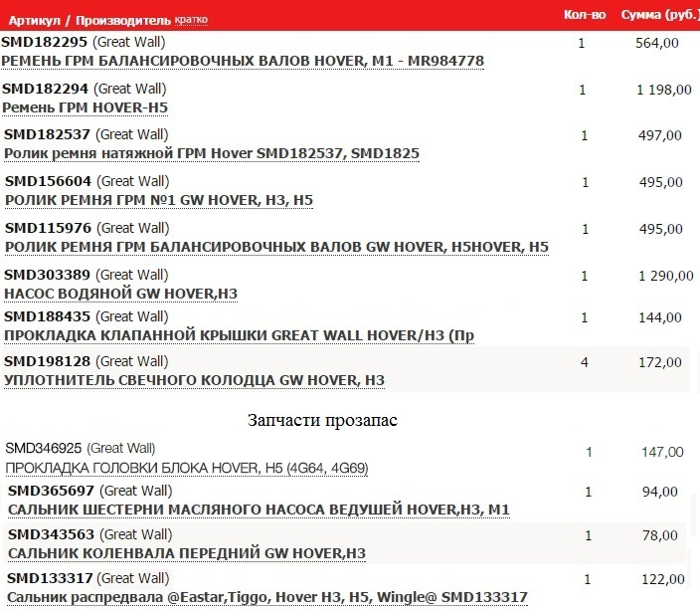
Task: Open the 'Ролик ремня натяжной ГРМ Hover' link
Action: pyautogui.click(x=212, y=153)
